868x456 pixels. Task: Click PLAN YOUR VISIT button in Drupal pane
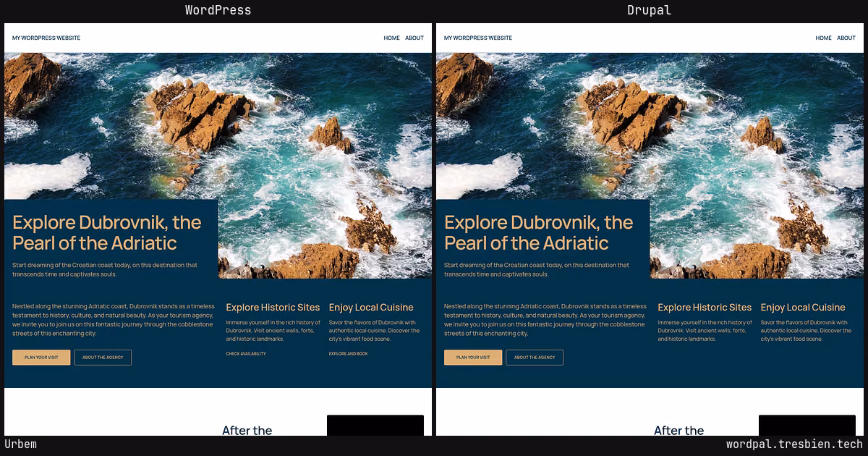coord(473,358)
